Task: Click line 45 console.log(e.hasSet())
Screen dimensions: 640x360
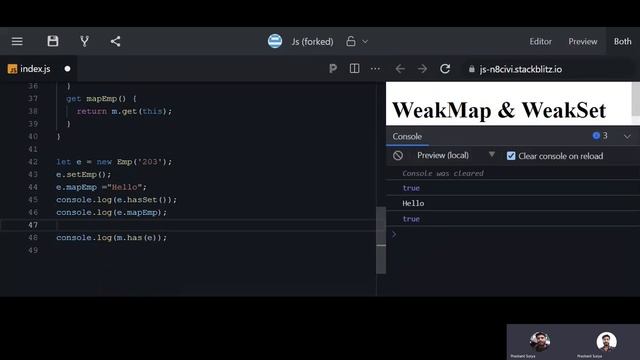Action: (116, 200)
